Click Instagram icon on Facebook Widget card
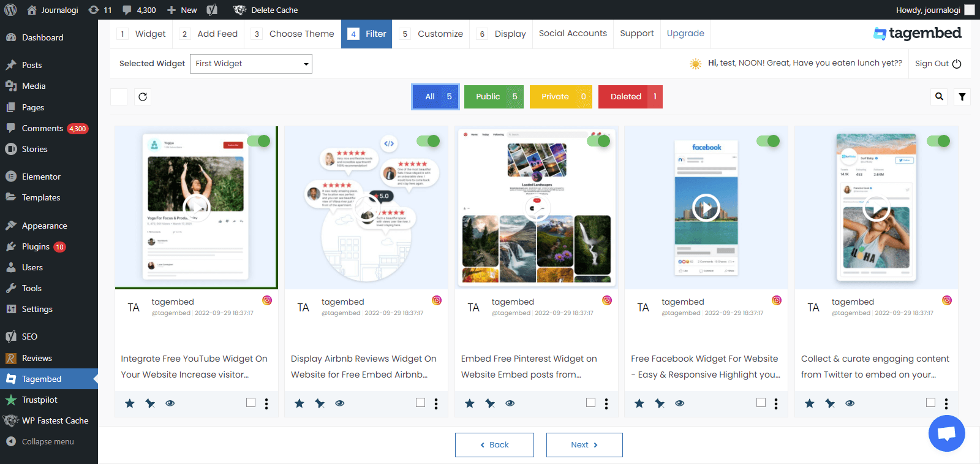This screenshot has width=980, height=464. coord(777,300)
